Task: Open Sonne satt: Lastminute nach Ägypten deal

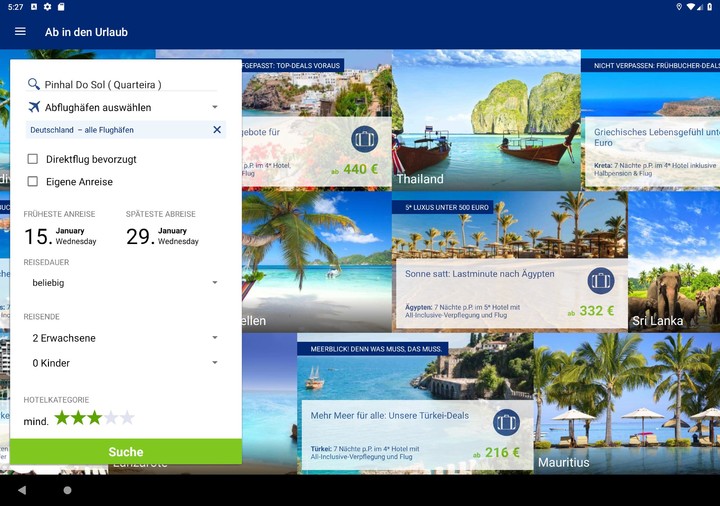Action: click(511, 294)
